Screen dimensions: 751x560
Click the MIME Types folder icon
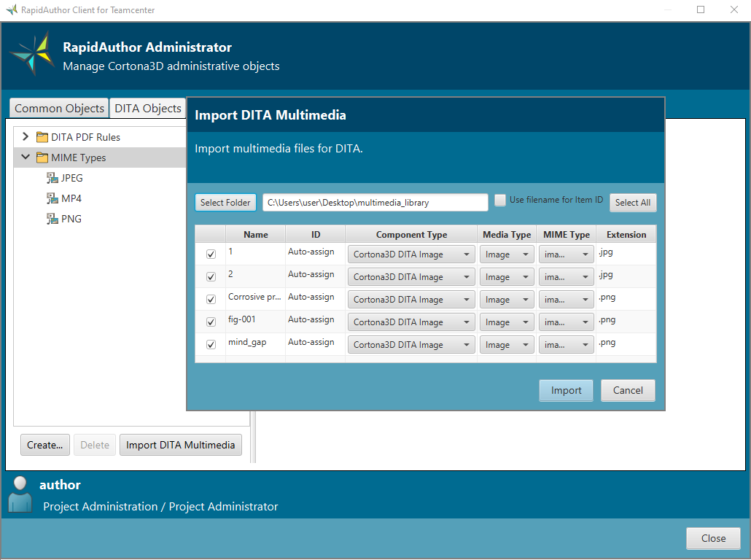42,157
